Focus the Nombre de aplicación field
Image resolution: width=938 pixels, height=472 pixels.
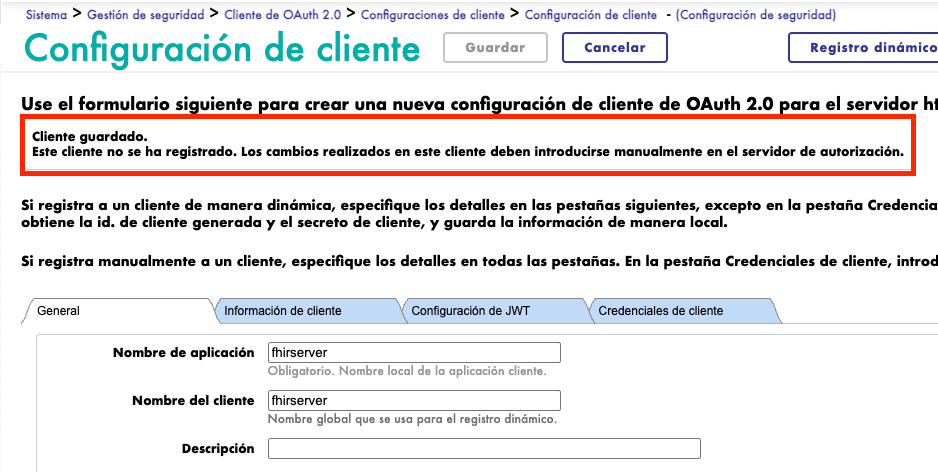414,352
